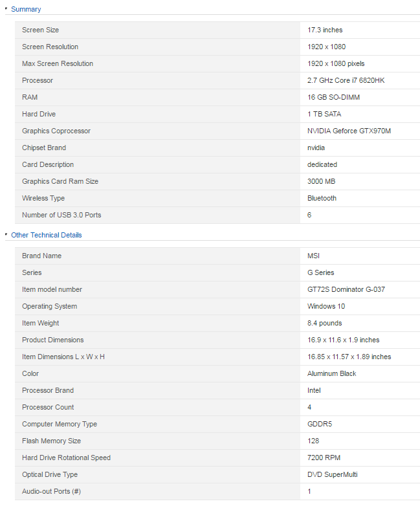The height and width of the screenshot is (508, 420).
Task: Click the GT72S Dominator G-037 model value
Action: pyautogui.click(x=346, y=289)
